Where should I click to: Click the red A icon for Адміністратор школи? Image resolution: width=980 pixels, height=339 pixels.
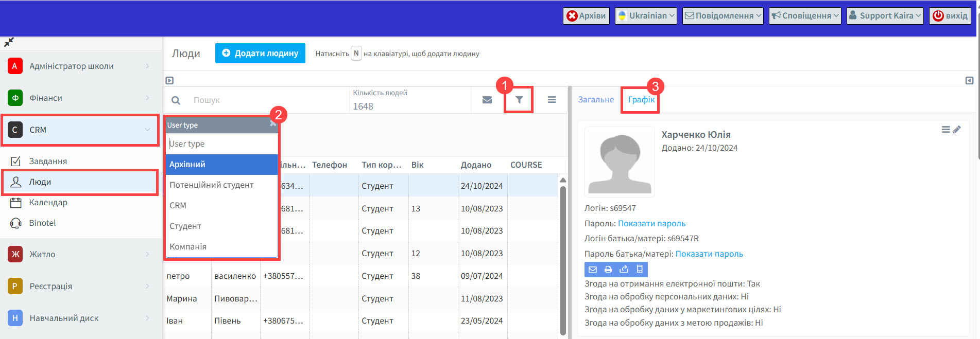[15, 66]
